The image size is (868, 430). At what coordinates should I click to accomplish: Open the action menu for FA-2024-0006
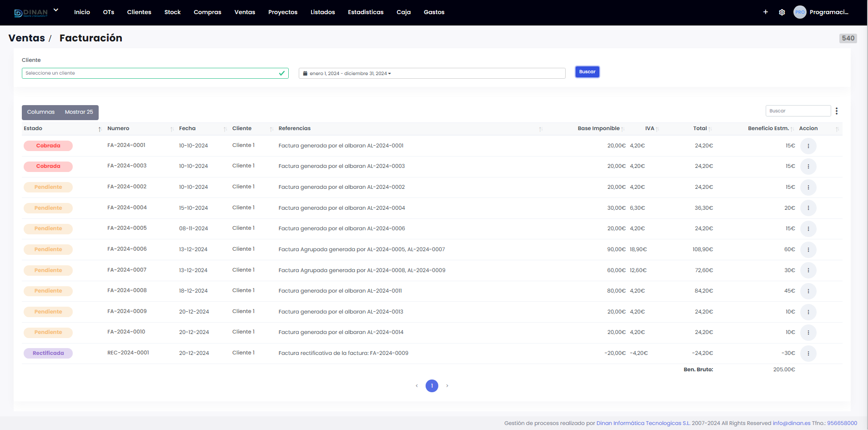(808, 249)
